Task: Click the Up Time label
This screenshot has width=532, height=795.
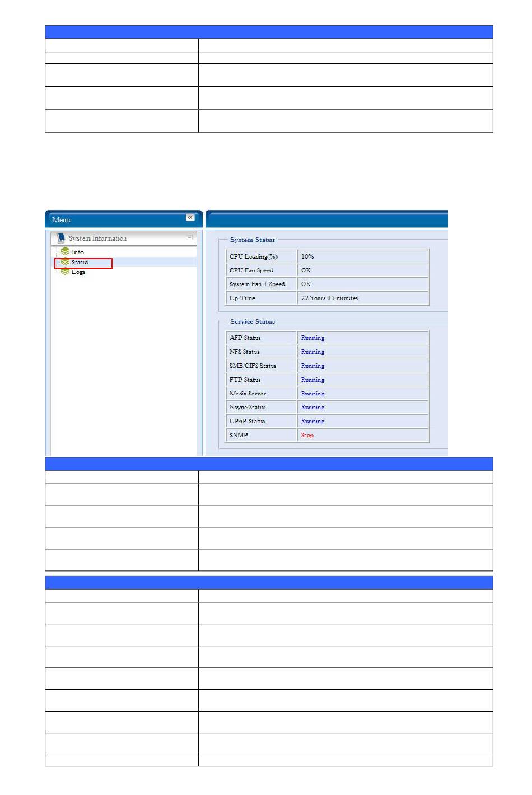Action: [242, 298]
